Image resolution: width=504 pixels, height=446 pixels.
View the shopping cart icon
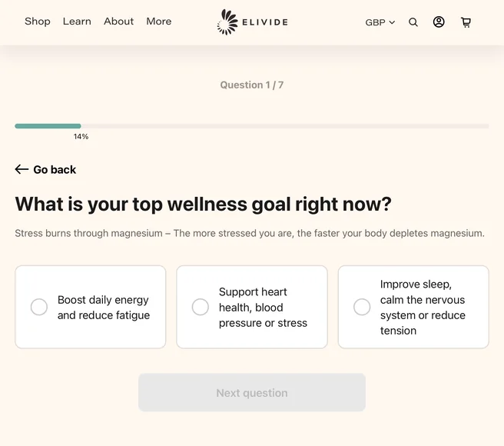pos(466,22)
